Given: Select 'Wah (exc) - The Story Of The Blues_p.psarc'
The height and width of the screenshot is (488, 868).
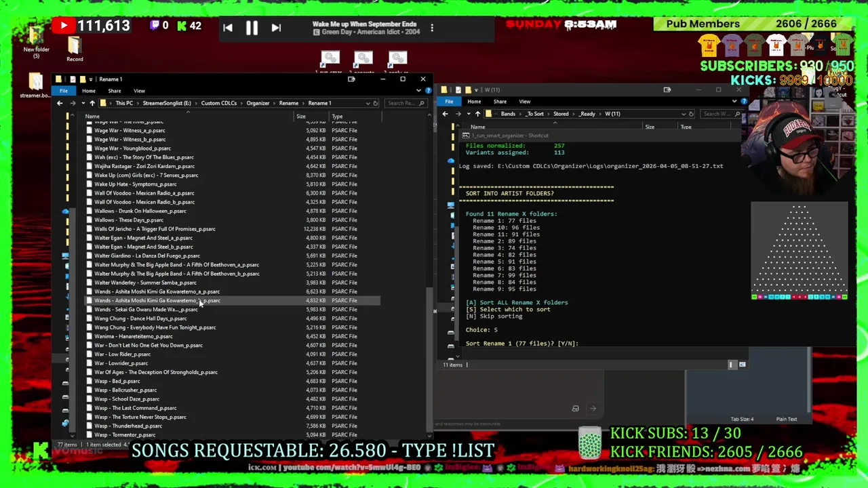Looking at the screenshot, I should pos(233,157).
